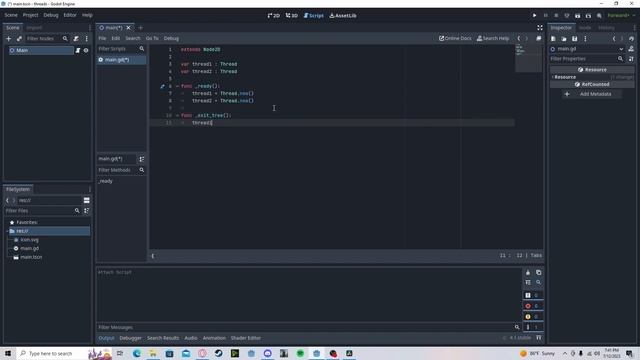Image resolution: width=640 pixels, height=360 pixels.
Task: Open the Debugger bottom panel
Action: [131, 338]
